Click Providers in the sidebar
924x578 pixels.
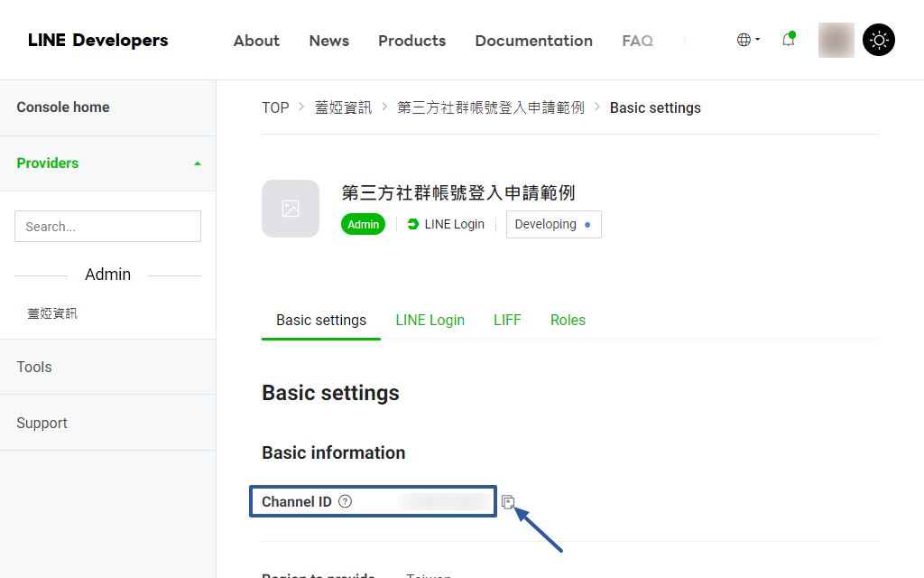click(x=48, y=163)
